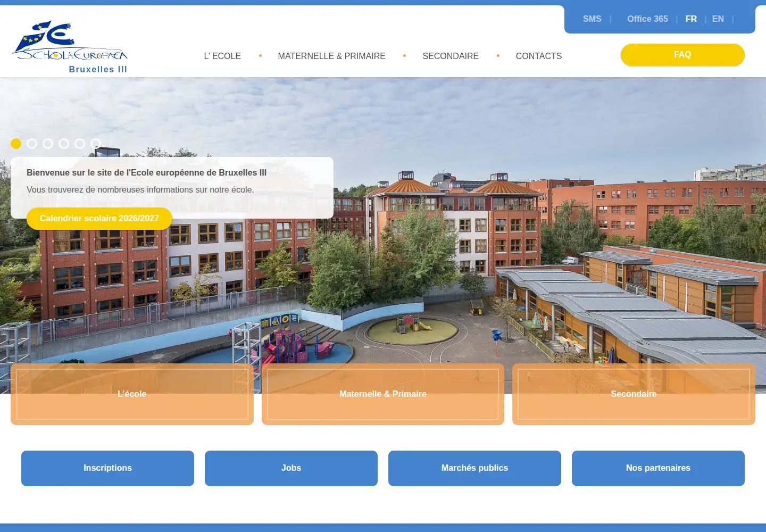Open the Jobs page
Viewport: 766px width, 532px height.
tap(291, 468)
